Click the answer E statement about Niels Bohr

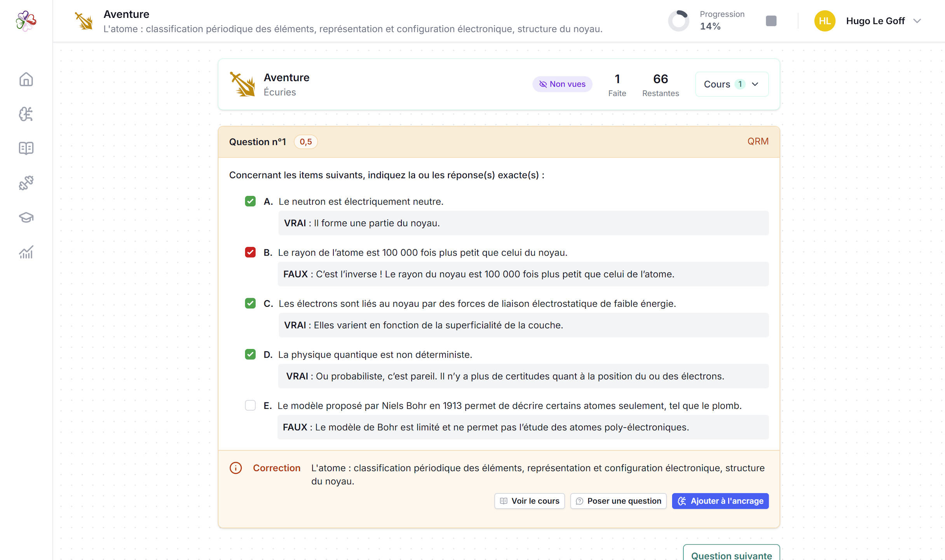tap(509, 406)
